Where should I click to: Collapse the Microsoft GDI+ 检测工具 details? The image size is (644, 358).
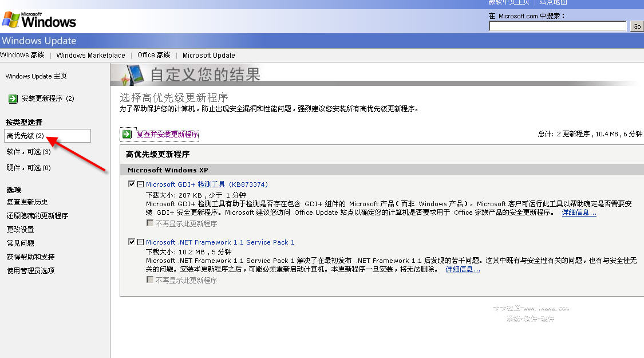(x=140, y=184)
